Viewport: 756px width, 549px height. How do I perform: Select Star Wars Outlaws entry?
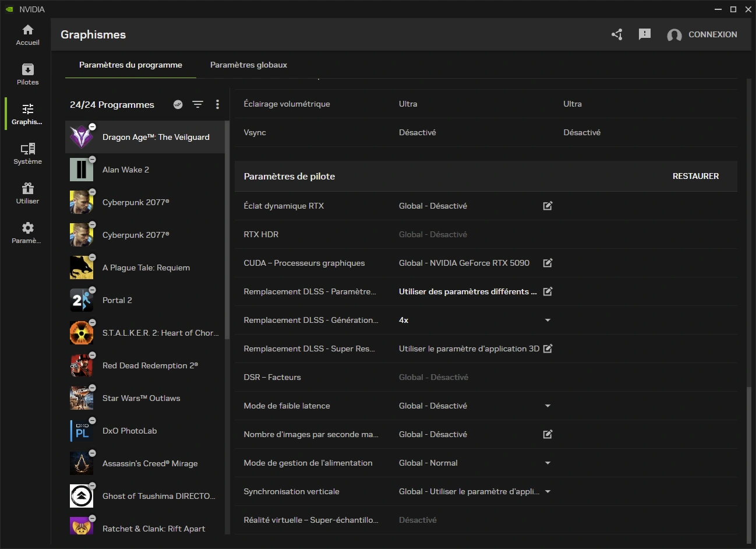tap(144, 398)
